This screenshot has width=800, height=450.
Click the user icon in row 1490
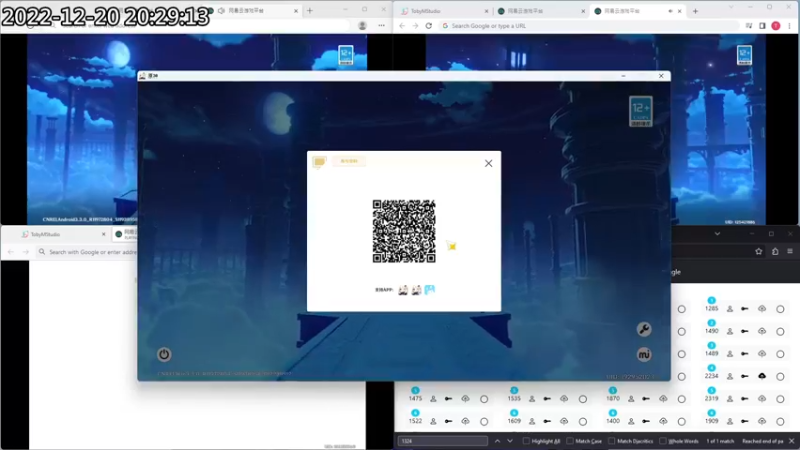pos(730,331)
